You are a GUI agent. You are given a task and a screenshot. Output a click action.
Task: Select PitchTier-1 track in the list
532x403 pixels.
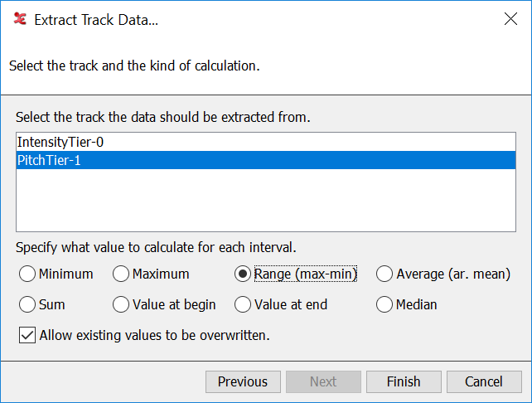click(49, 161)
